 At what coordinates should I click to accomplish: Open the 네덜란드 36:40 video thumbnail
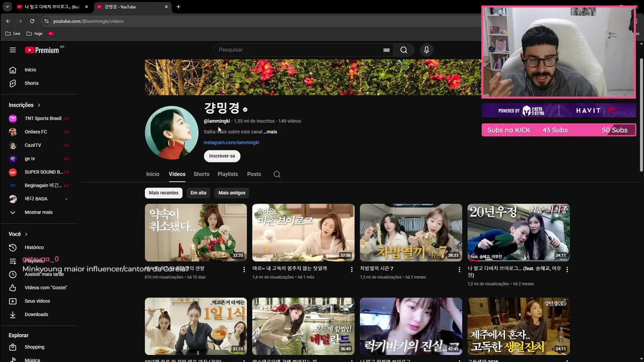[x=303, y=326]
